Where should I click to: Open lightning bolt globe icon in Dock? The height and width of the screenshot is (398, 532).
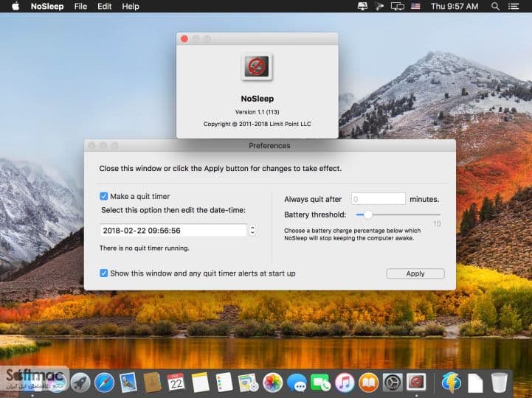452,383
